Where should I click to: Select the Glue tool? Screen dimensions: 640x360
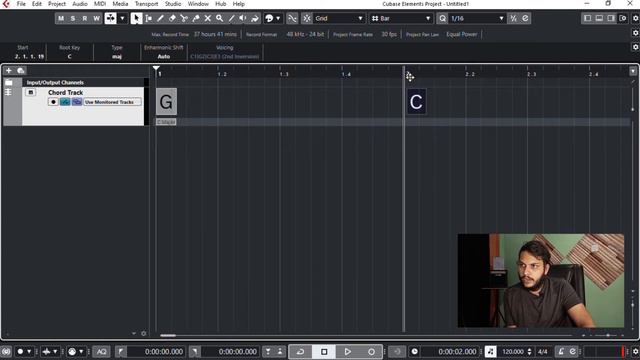pyautogui.click(x=196, y=18)
